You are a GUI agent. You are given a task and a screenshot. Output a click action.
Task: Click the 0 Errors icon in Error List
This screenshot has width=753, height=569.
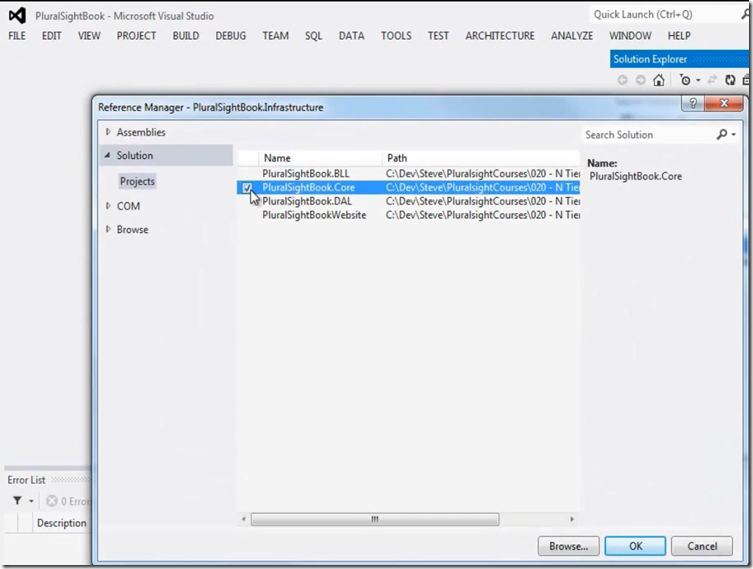pyautogui.click(x=52, y=501)
